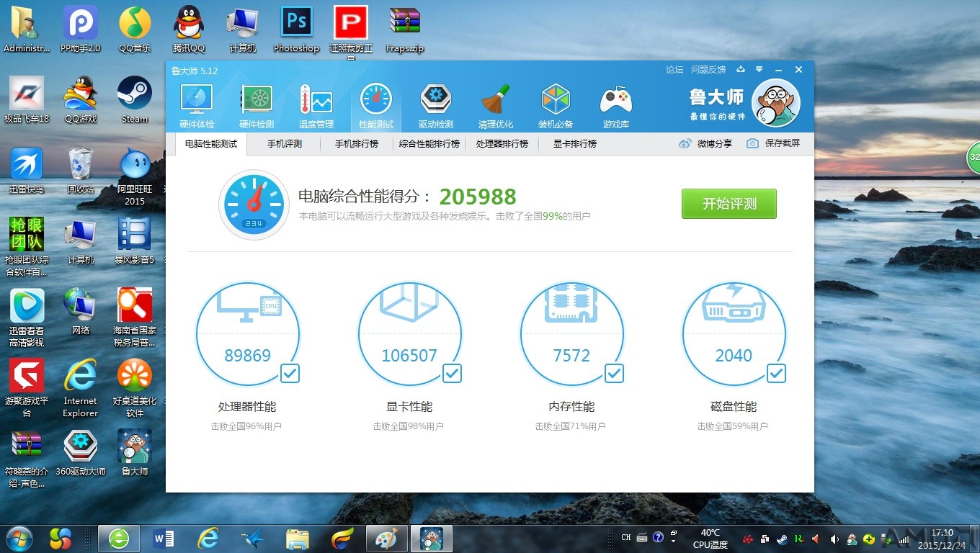
Task: Click the Windows Start button
Action: pos(19,538)
